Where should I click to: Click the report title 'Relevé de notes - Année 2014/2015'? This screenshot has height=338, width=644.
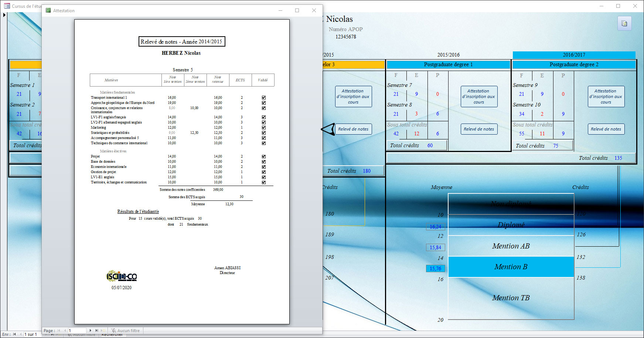pyautogui.click(x=181, y=41)
